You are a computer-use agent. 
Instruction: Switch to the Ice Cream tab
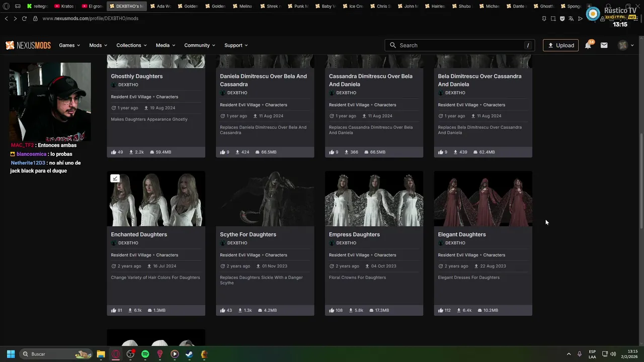[x=353, y=6]
